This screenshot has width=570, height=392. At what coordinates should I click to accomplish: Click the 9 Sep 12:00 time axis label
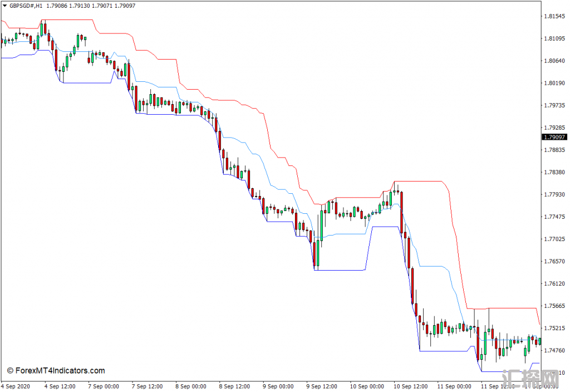click(322, 386)
